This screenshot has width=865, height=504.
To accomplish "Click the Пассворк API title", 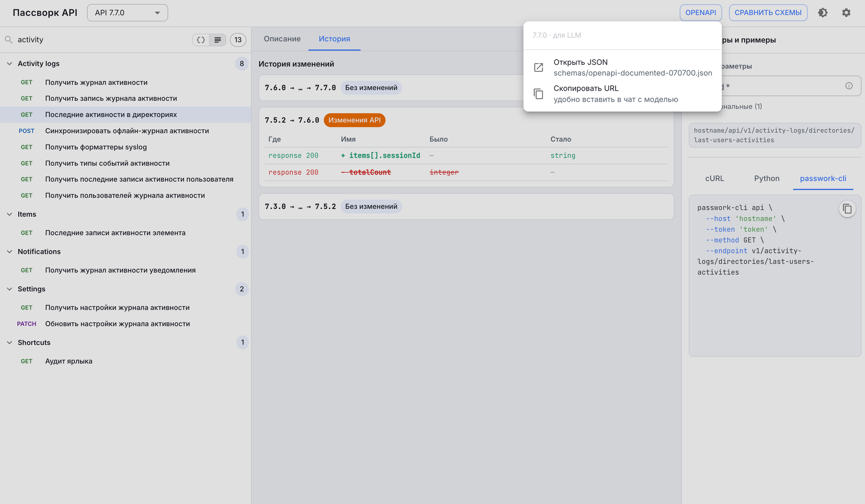I will [x=45, y=13].
